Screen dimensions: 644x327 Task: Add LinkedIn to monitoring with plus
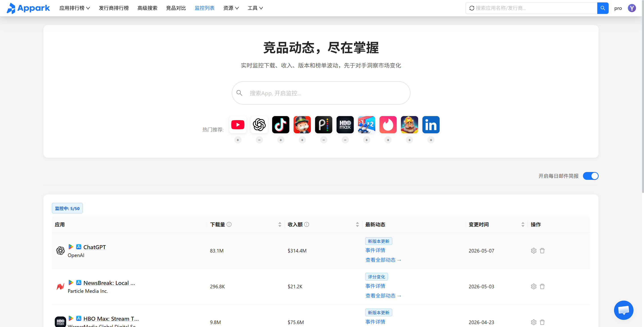[x=431, y=140]
